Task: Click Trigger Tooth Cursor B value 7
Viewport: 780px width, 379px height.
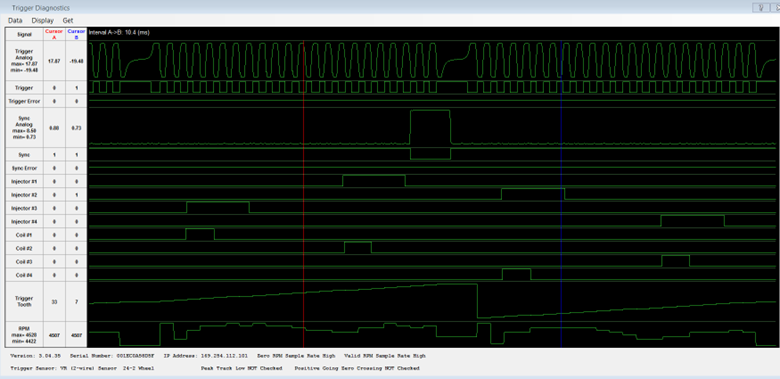Action: pos(76,302)
